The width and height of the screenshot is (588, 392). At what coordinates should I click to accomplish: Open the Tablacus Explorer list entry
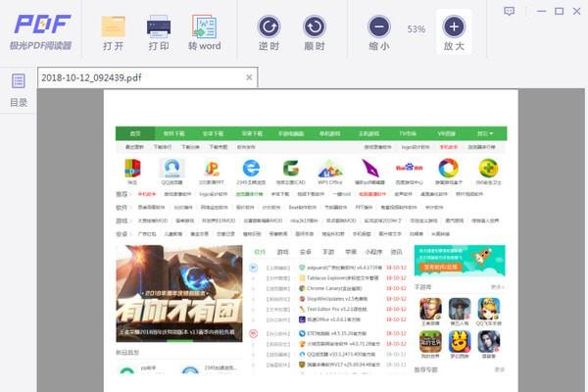click(339, 278)
